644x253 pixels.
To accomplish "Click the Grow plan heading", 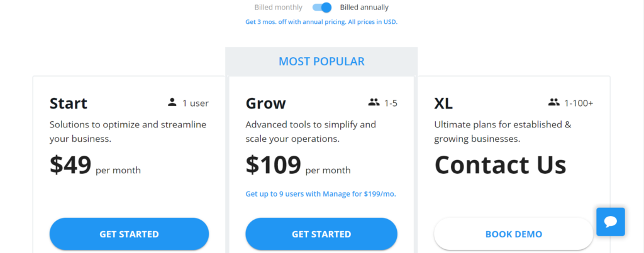I will pyautogui.click(x=266, y=104).
